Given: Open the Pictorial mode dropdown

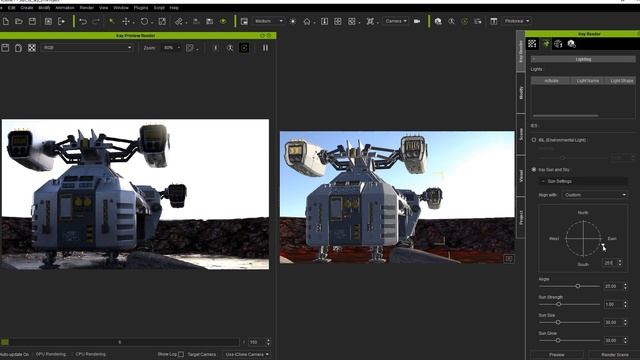Looking at the screenshot, I should click(x=517, y=21).
